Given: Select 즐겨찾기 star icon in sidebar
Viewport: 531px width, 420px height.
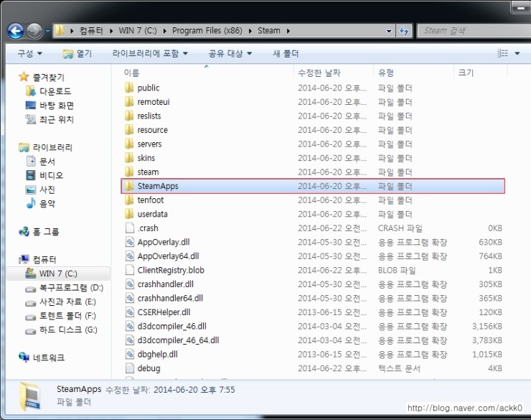Looking at the screenshot, I should [x=24, y=77].
